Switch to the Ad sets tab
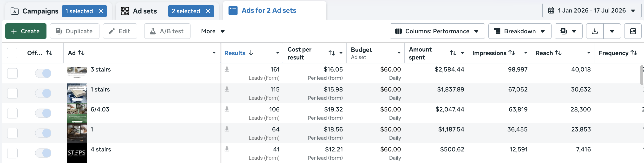This screenshot has width=644, height=163. click(x=145, y=11)
